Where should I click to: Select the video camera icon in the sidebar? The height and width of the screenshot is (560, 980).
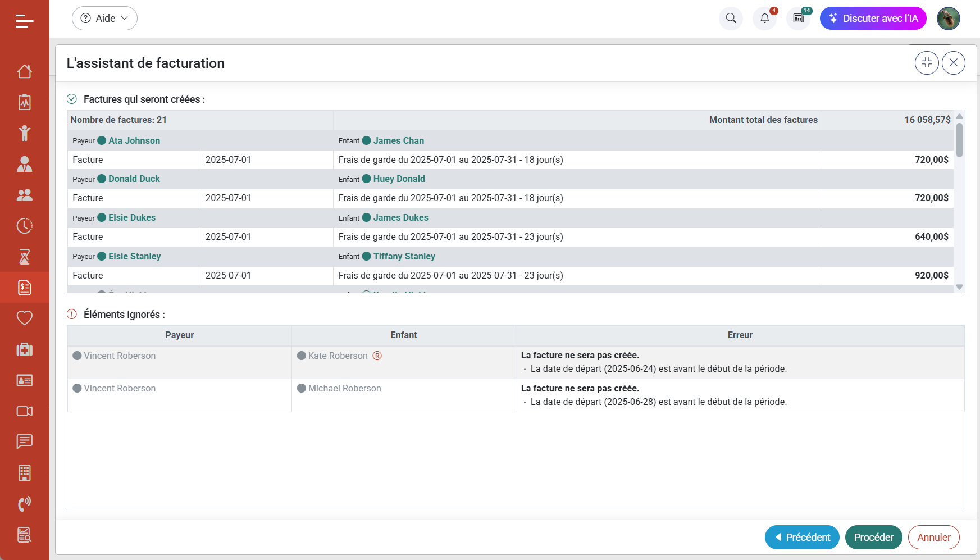(24, 411)
